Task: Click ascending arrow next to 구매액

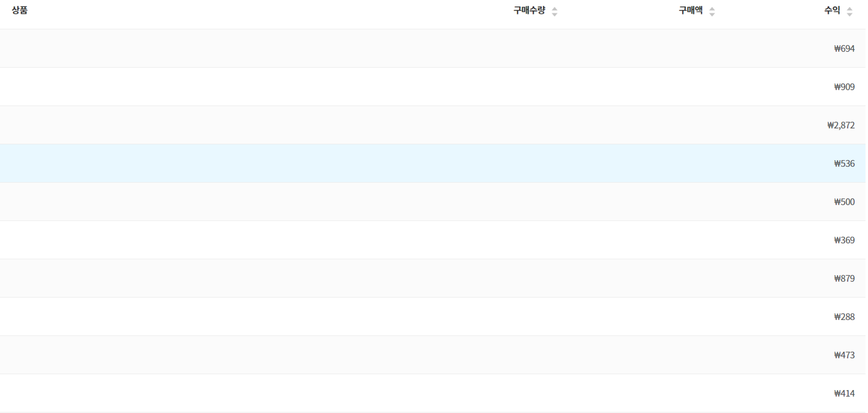Action: point(712,8)
